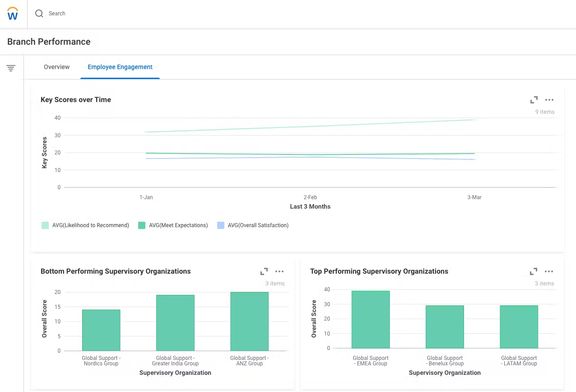Open more options for Bottom Performing chart

(x=279, y=271)
